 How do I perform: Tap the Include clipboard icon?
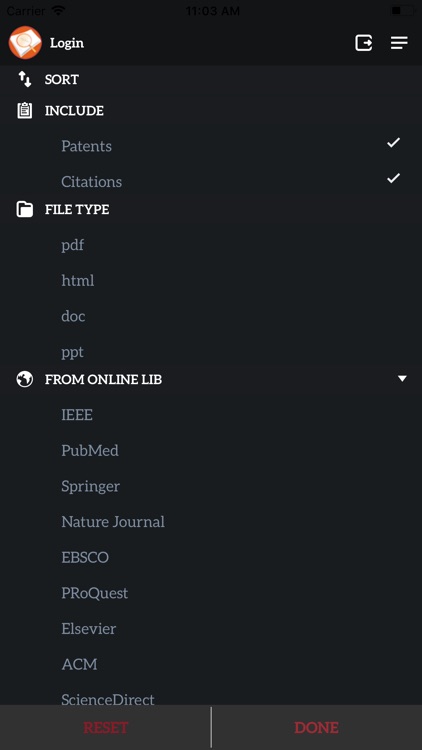(x=25, y=110)
